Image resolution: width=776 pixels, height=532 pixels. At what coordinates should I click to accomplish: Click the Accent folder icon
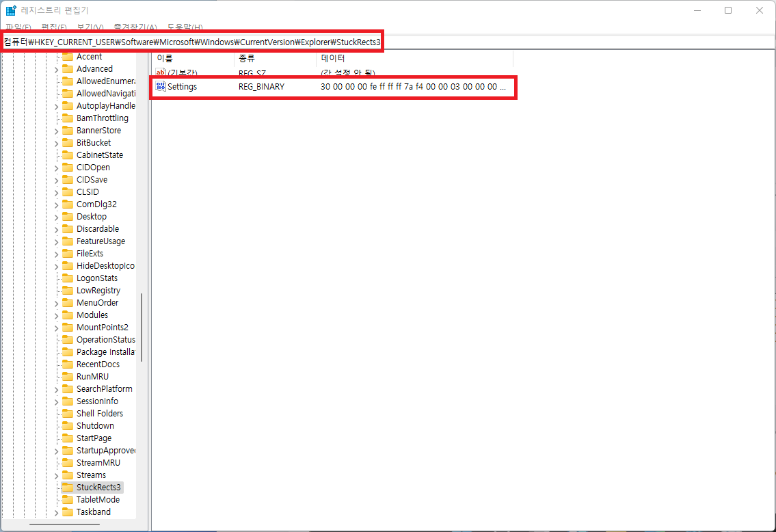67,57
